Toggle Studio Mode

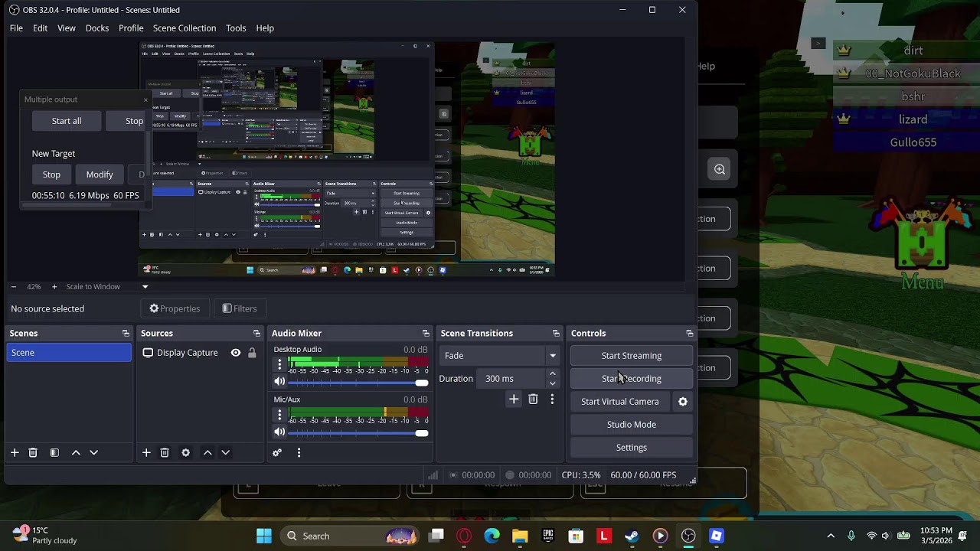[632, 424]
